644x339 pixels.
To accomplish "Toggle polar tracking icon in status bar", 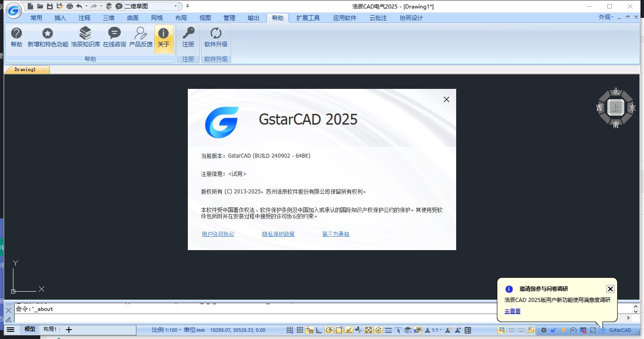I will pyautogui.click(x=329, y=330).
